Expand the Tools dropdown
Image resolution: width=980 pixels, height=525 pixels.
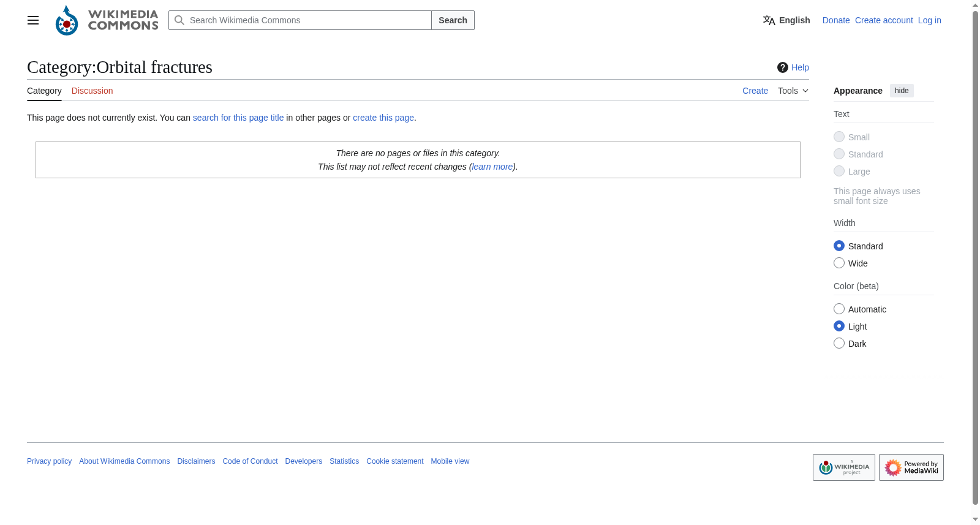(793, 91)
